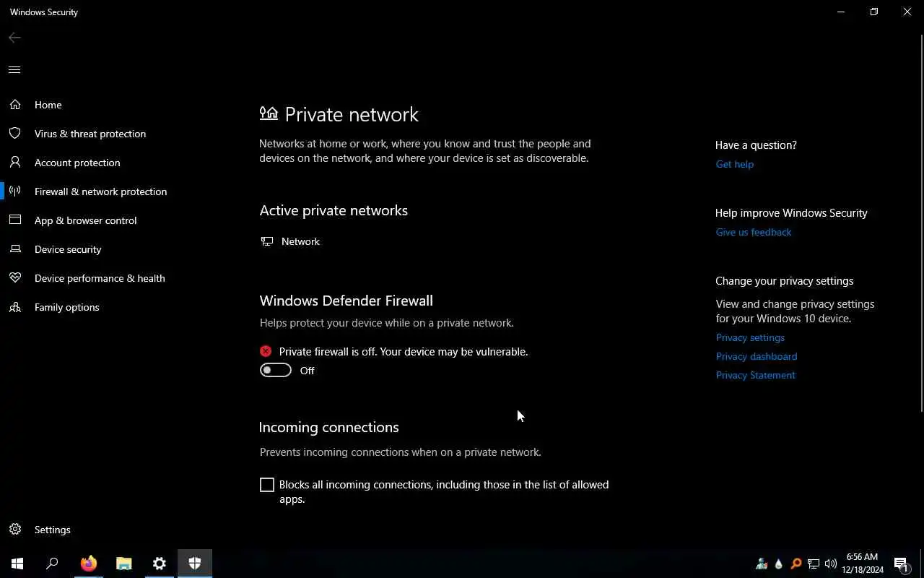Open the Privacy Statement link
Screen dimensions: 924x578
click(755, 375)
